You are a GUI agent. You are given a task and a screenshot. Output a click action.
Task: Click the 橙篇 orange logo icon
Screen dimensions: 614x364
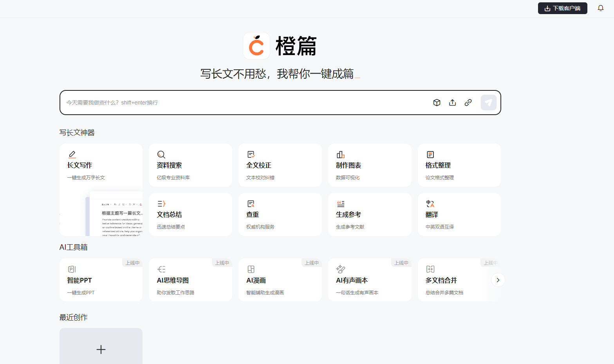point(256,46)
